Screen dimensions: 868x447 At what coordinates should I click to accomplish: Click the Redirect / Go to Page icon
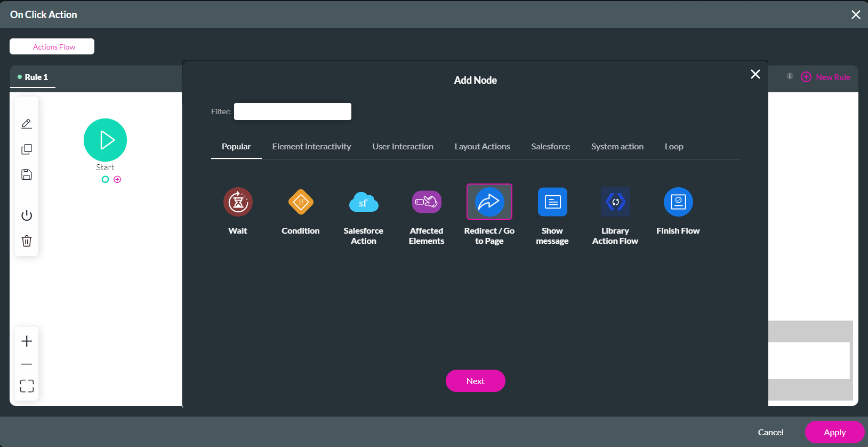point(489,202)
